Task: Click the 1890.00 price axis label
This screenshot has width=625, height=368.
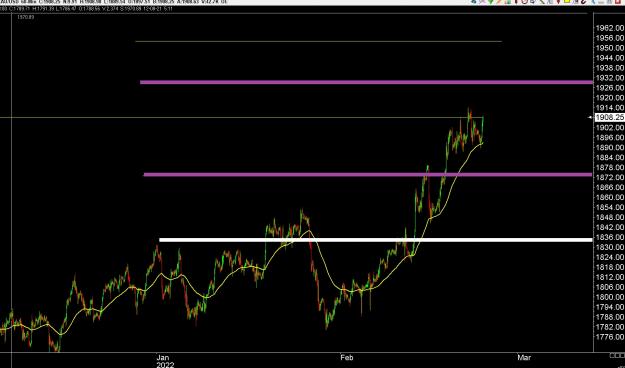Action: (x=610, y=148)
